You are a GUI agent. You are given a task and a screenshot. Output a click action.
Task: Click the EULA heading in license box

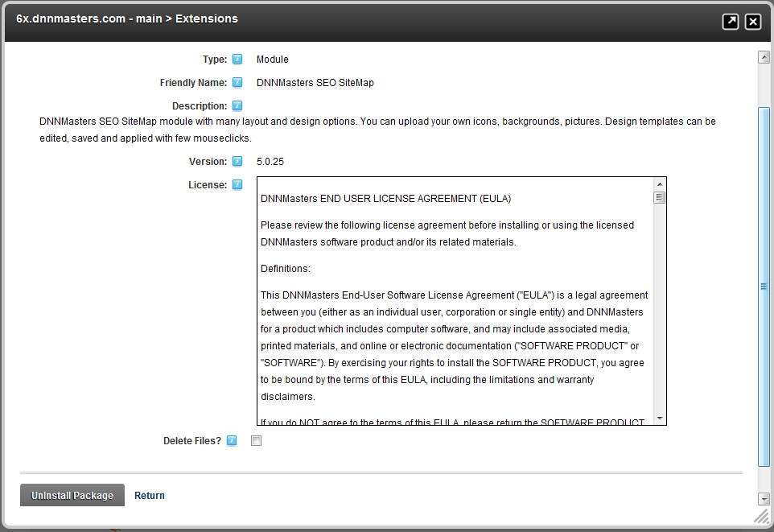tap(386, 199)
